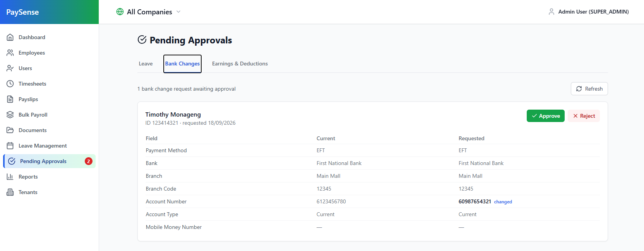The width and height of the screenshot is (644, 251).
Task: Click the X icon in Reject
Action: pos(575,116)
